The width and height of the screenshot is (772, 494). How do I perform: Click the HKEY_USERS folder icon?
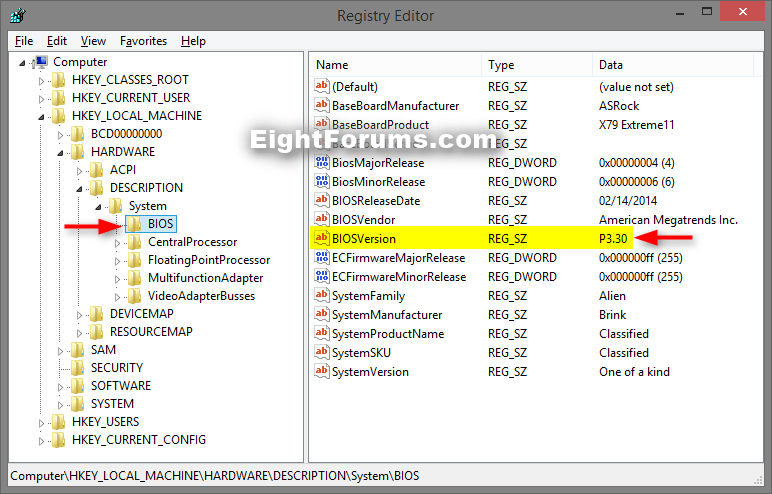(58, 422)
